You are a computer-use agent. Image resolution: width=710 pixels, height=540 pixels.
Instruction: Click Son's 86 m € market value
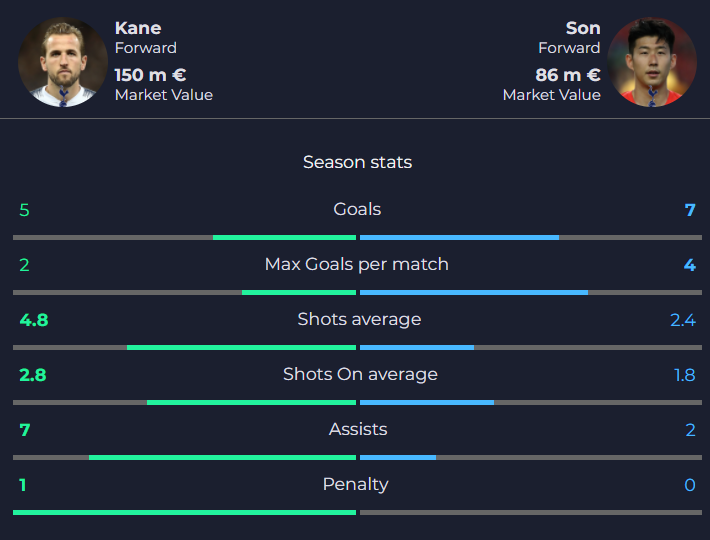pyautogui.click(x=568, y=75)
